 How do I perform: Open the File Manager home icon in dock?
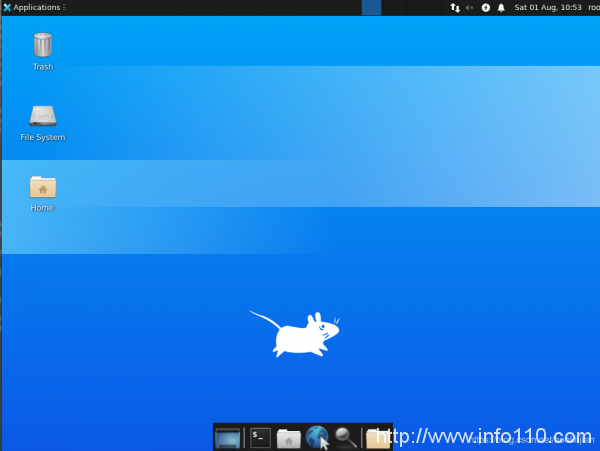pos(289,437)
